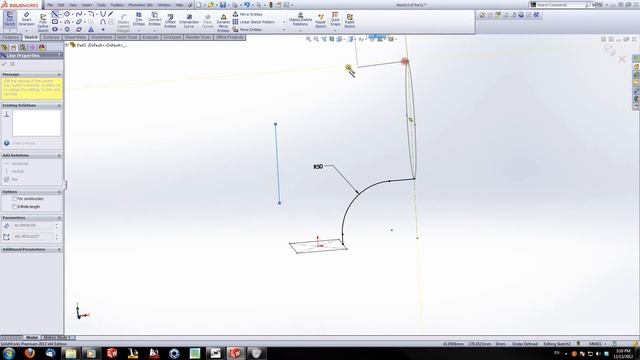Collapse the Options section
Viewport: 640px width, 360px height.
pyautogui.click(x=59, y=192)
